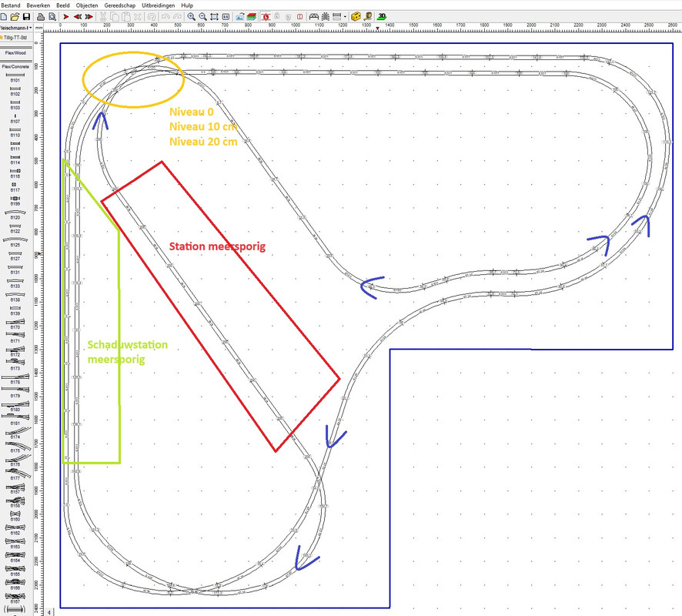Fit the layout to the window

point(215,17)
